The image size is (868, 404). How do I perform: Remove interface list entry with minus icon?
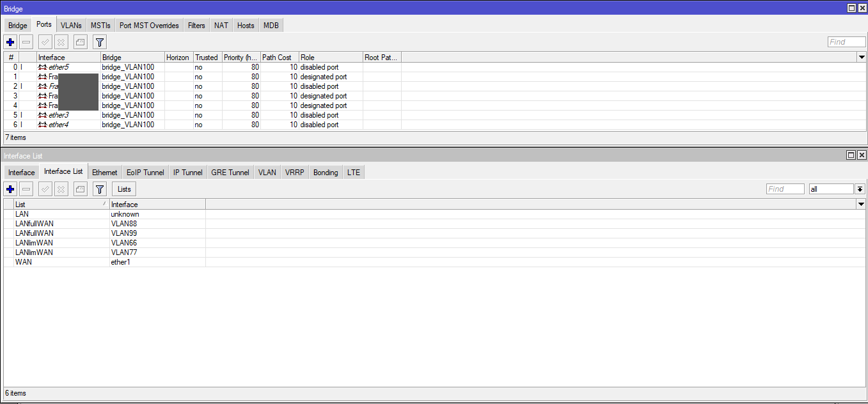pos(26,189)
